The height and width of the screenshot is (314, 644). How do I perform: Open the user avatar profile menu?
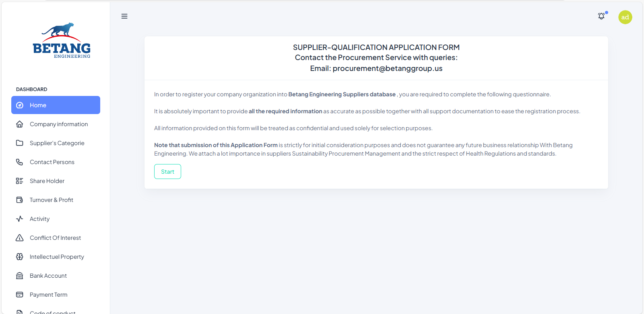625,17
